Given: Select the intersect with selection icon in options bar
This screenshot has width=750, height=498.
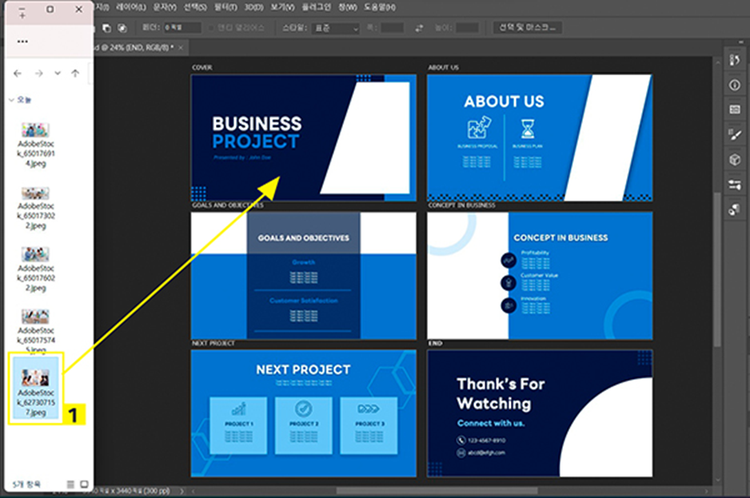Looking at the screenshot, I should tap(122, 28).
